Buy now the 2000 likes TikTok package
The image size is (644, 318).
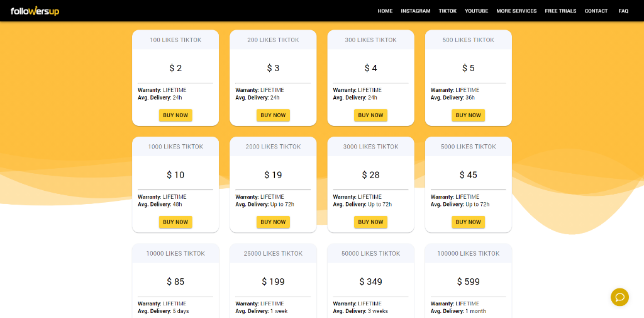click(x=273, y=222)
